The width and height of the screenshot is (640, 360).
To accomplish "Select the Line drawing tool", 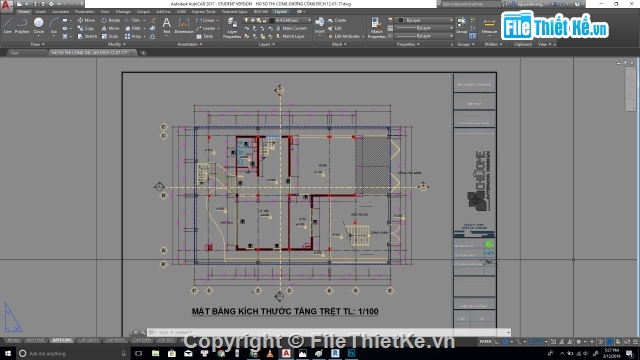I will click(7, 25).
